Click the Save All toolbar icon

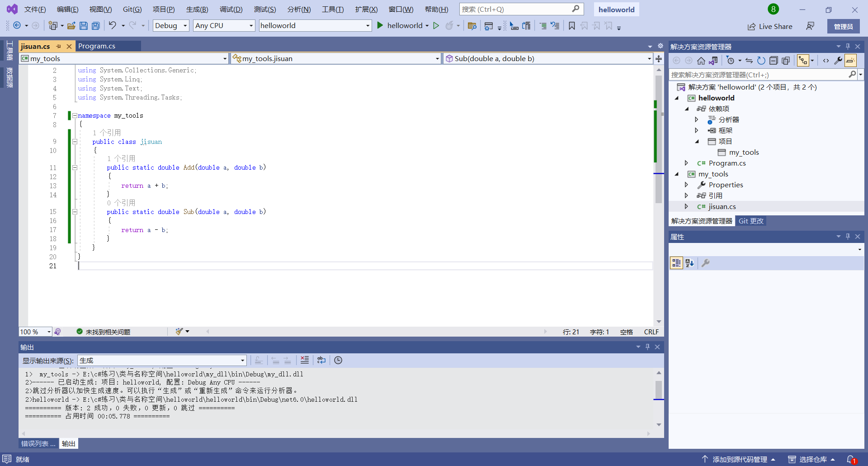(x=96, y=26)
